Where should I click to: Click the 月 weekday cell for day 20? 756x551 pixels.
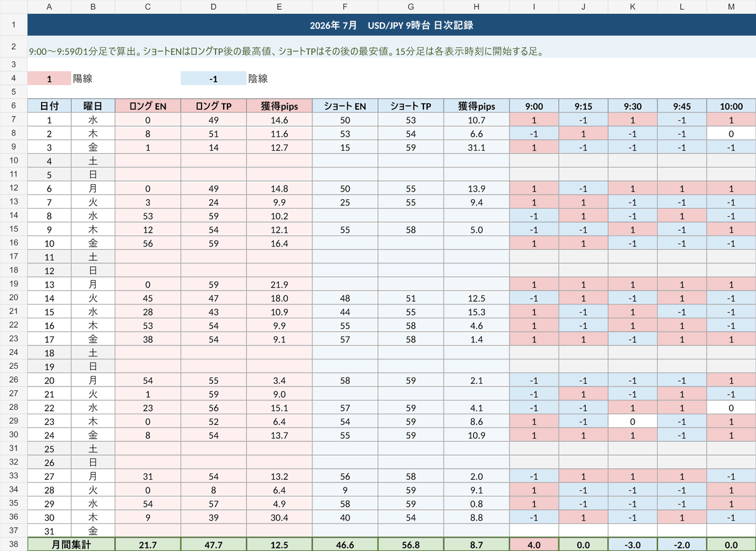pyautogui.click(x=93, y=380)
